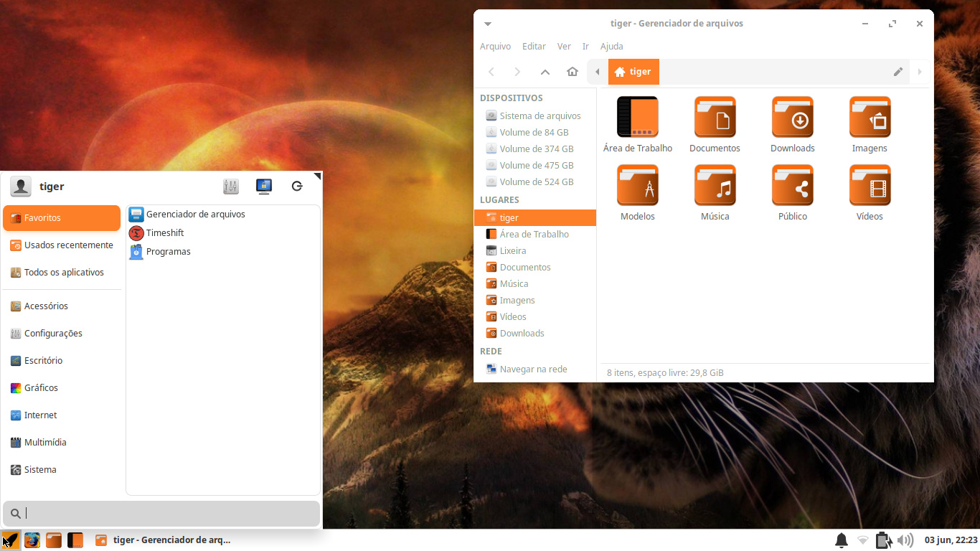The width and height of the screenshot is (980, 551).
Task: Open the Editar menu
Action: [x=534, y=46]
